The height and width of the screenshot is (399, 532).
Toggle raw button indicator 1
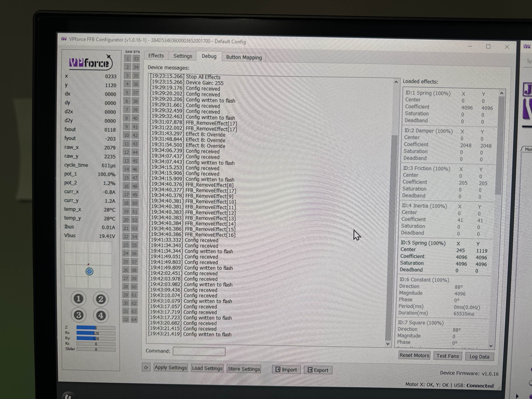click(x=128, y=58)
